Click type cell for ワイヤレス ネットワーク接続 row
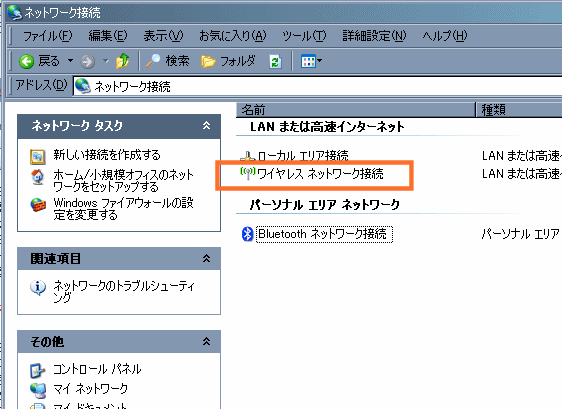 click(x=521, y=174)
